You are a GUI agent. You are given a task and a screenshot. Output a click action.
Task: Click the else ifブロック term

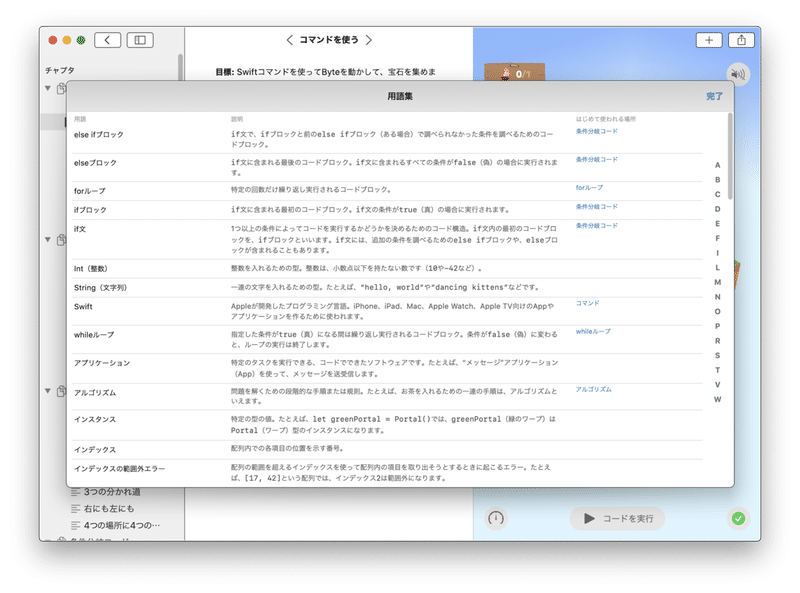coord(98,135)
